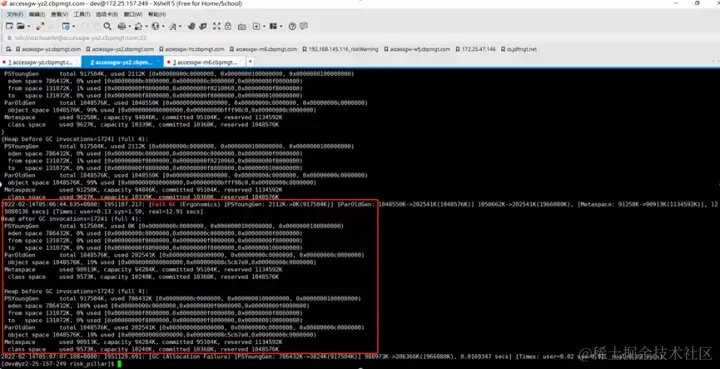Add a new tab with plus button
Screen dimensions: 720x369
[x=250, y=61]
